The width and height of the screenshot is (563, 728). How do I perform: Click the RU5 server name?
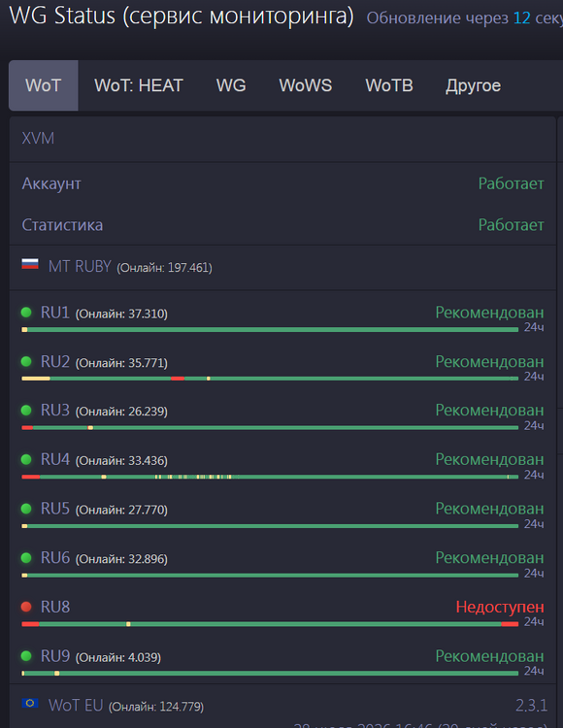(54, 509)
